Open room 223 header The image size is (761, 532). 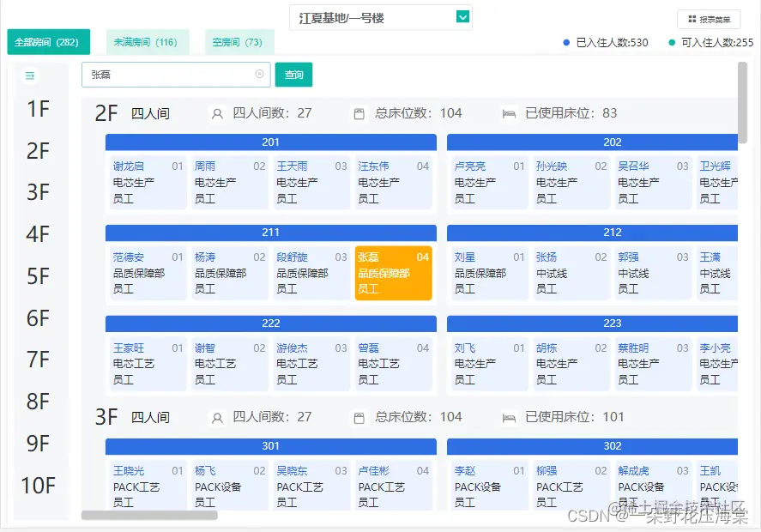(x=592, y=323)
